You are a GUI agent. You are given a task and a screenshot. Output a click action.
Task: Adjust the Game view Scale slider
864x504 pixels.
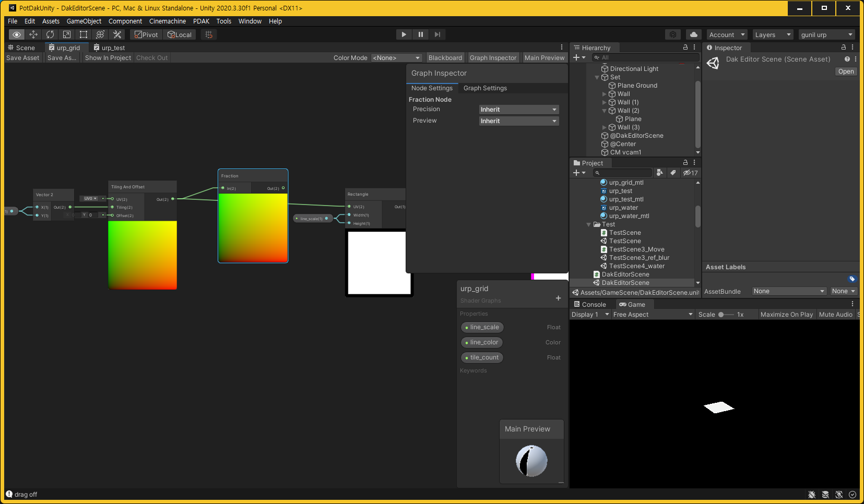726,315
